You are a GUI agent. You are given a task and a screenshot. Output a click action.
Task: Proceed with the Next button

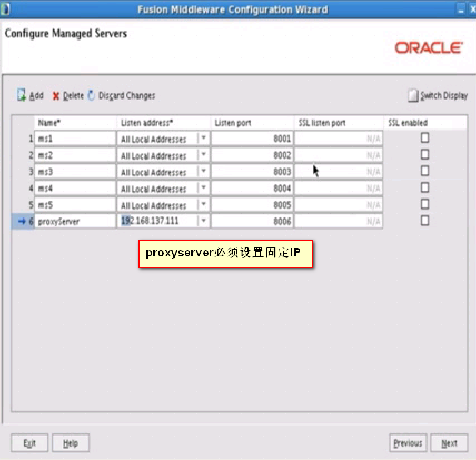(x=449, y=443)
